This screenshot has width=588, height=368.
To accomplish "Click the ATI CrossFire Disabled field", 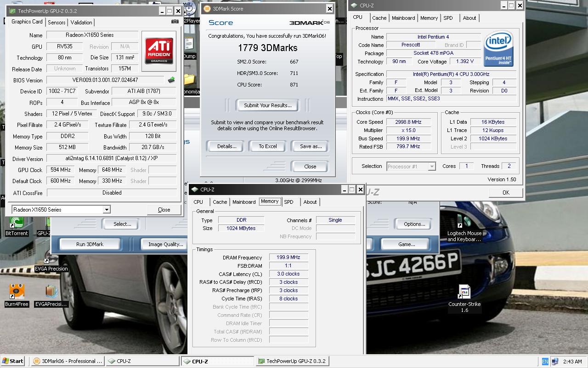I will [112, 193].
